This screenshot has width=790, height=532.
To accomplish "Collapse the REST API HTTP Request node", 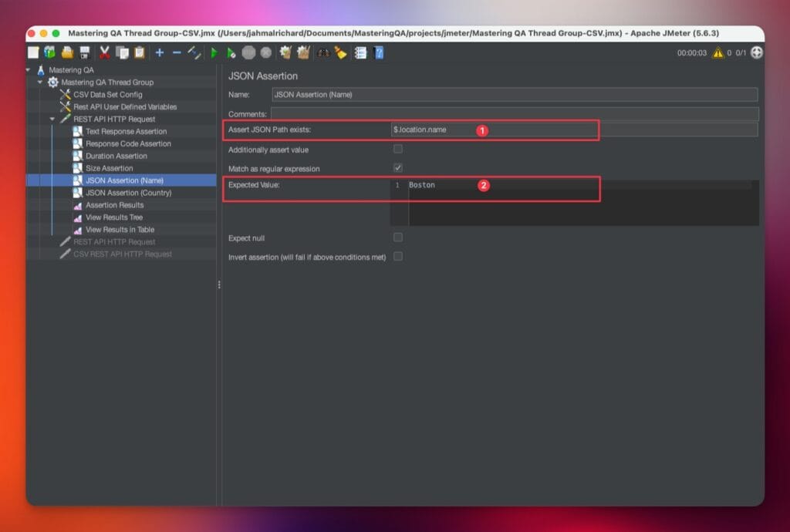I will pos(52,120).
